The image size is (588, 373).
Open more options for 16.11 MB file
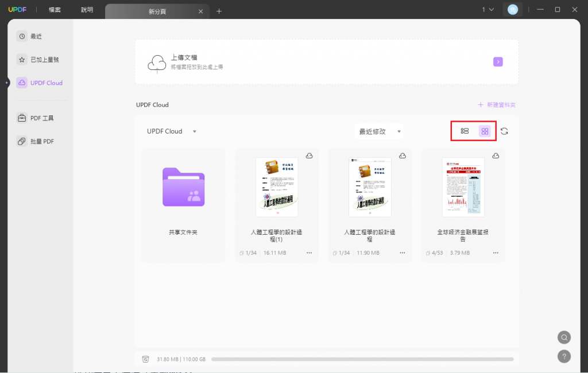[x=309, y=253]
